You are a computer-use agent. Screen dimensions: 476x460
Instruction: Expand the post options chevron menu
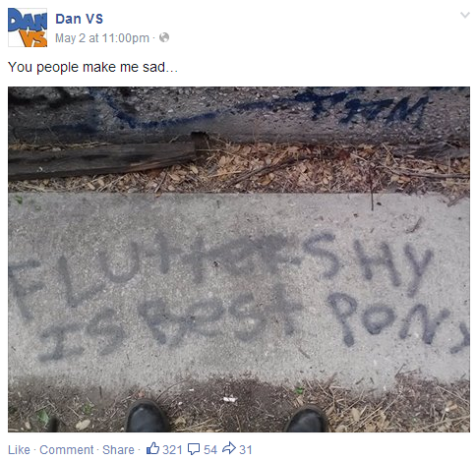coord(465,15)
